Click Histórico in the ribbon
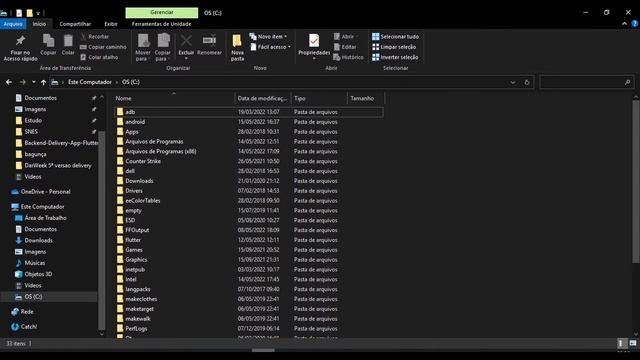 (x=348, y=57)
